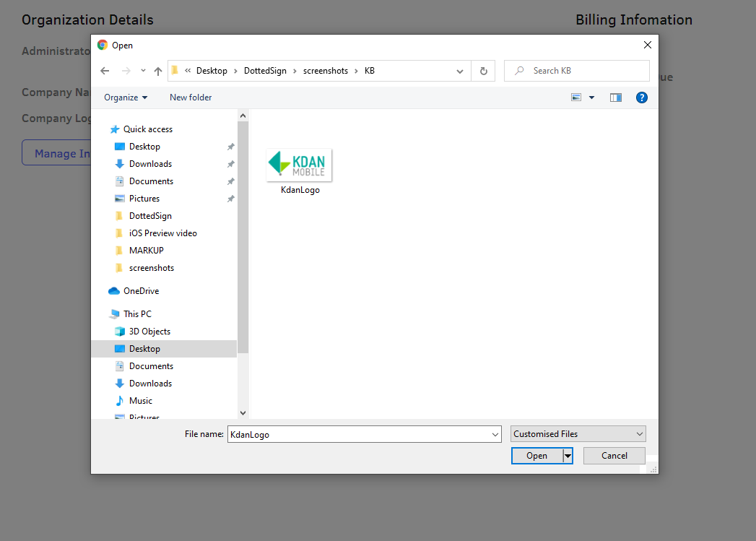Open the recent locations dropdown arrow
This screenshot has width=756, height=541.
143,71
